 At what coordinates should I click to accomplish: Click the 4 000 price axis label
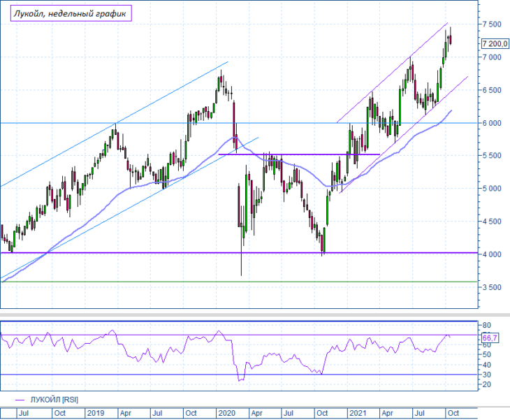[492, 254]
